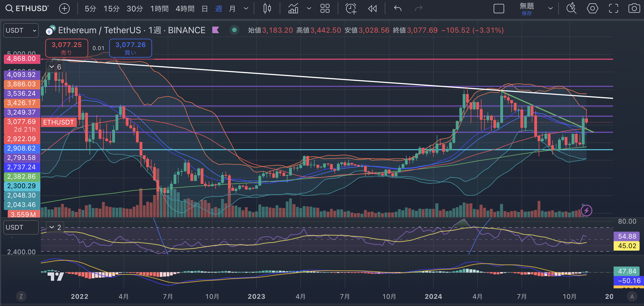Select the 1時間 interval

coord(159,9)
